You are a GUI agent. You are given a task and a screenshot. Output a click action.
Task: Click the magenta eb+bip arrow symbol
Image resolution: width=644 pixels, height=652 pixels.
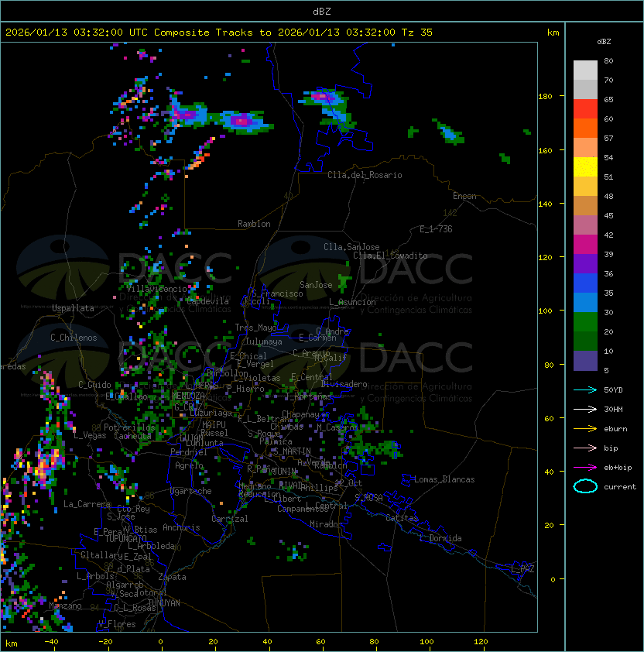[585, 468]
